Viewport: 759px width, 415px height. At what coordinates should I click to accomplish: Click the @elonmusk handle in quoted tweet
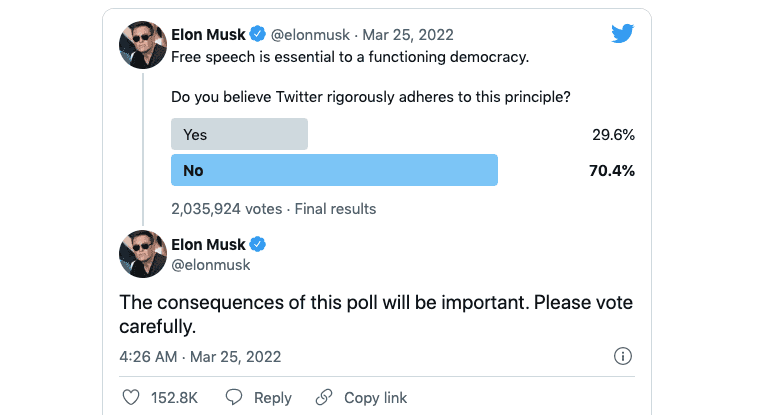pos(310,35)
